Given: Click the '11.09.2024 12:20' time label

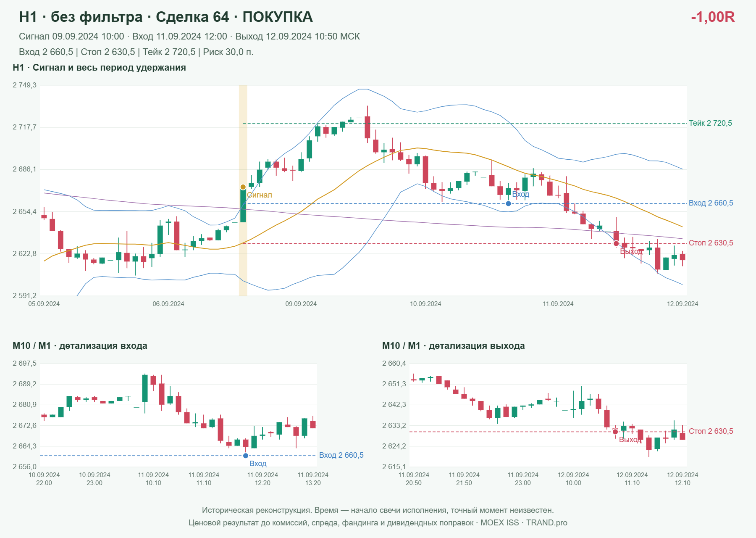Looking at the screenshot, I should [x=262, y=479].
